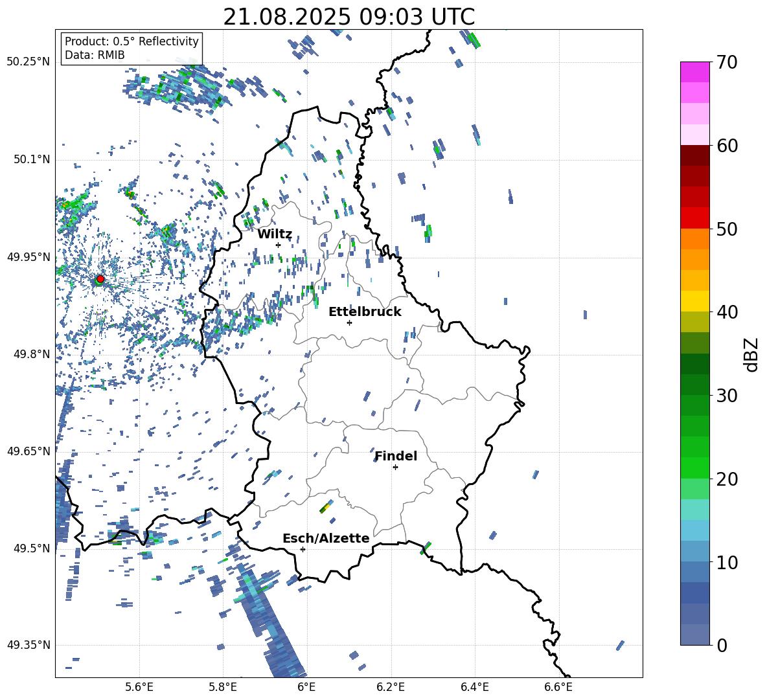Image resolution: width=767 pixels, height=700 pixels.
Task: Click the Wiltz city label
Action: tap(275, 234)
